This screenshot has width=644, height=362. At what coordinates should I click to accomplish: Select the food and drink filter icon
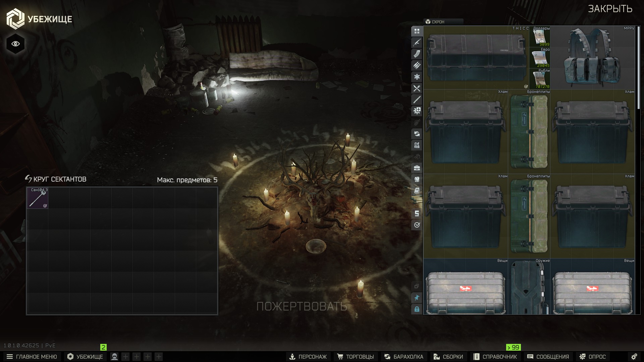(x=417, y=88)
